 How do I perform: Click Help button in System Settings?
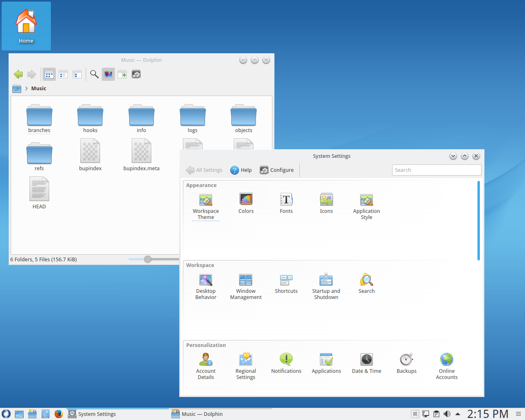[x=241, y=170]
